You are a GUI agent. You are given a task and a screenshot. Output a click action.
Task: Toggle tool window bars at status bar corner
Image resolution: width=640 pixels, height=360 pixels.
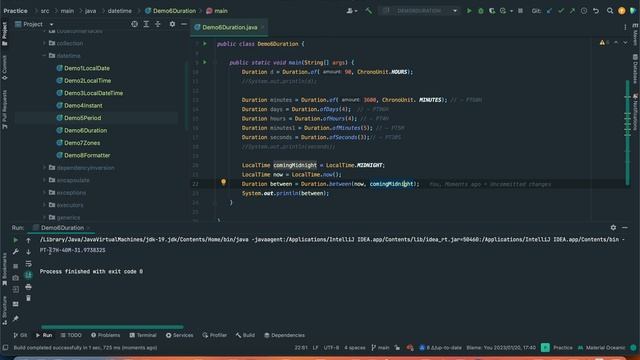(5, 348)
